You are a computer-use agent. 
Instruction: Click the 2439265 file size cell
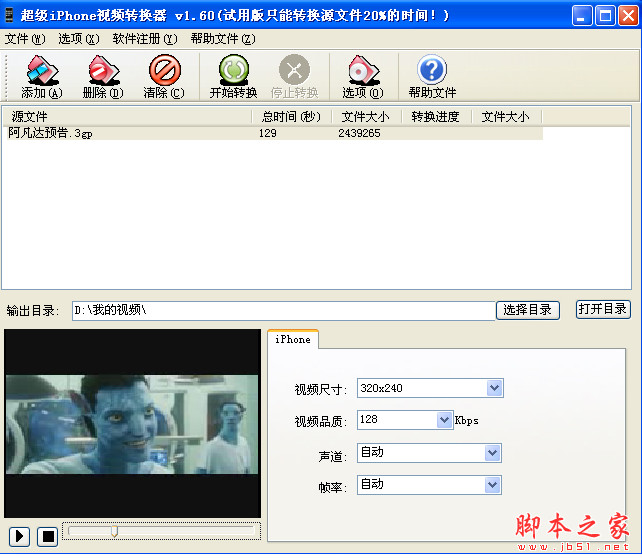point(359,133)
